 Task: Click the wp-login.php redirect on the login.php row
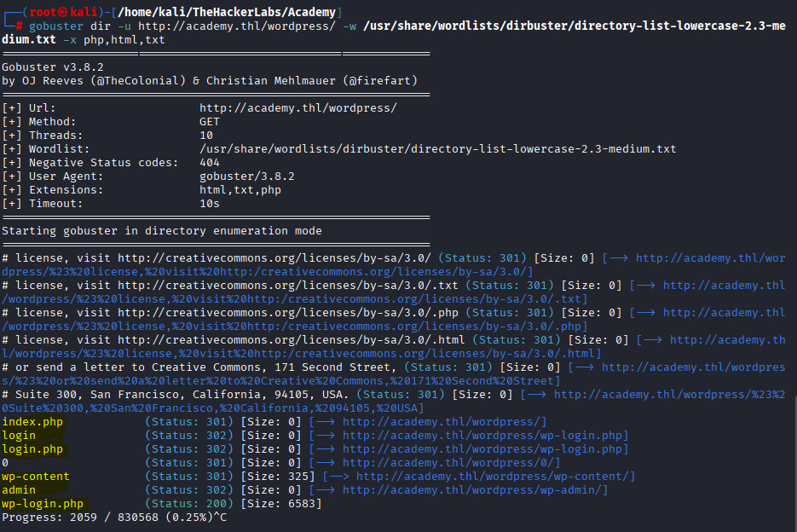[x=485, y=449]
